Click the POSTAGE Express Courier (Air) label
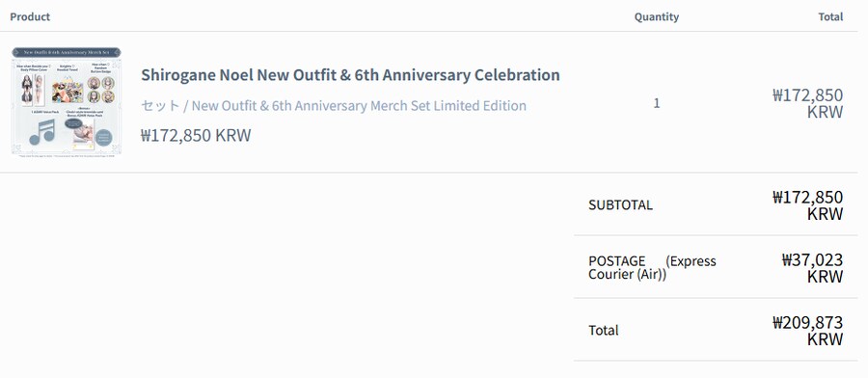Image resolution: width=868 pixels, height=378 pixels. pos(652,267)
